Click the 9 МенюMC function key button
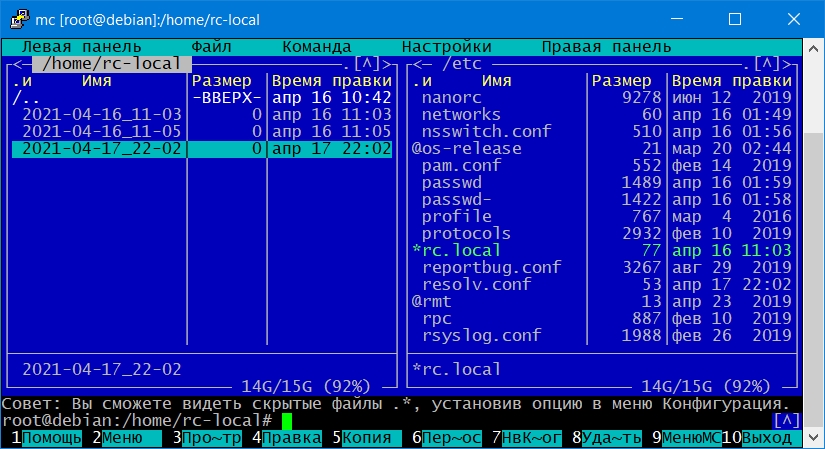 pos(687,438)
